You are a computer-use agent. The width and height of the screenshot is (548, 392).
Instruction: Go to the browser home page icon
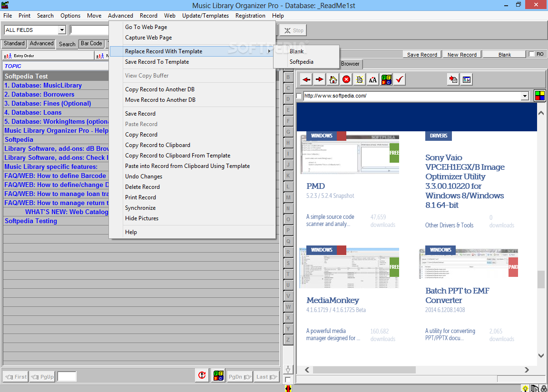pos(333,79)
